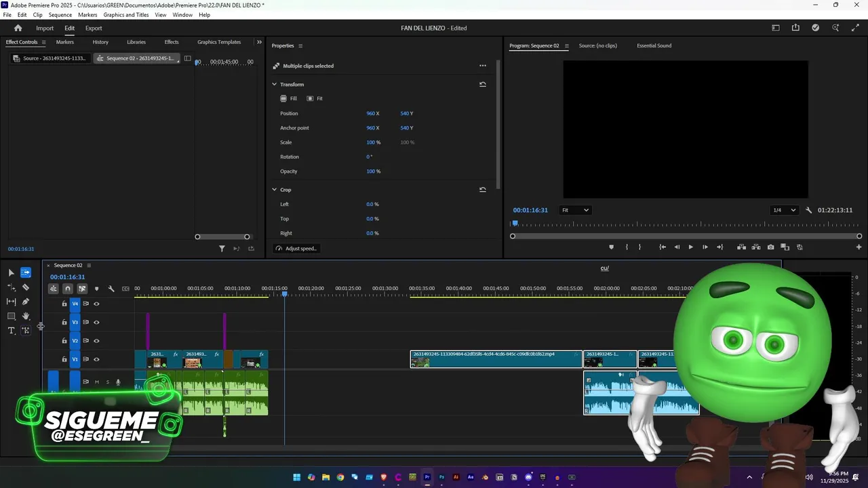Click the Scale 100 % value
868x488 pixels.
click(374, 142)
